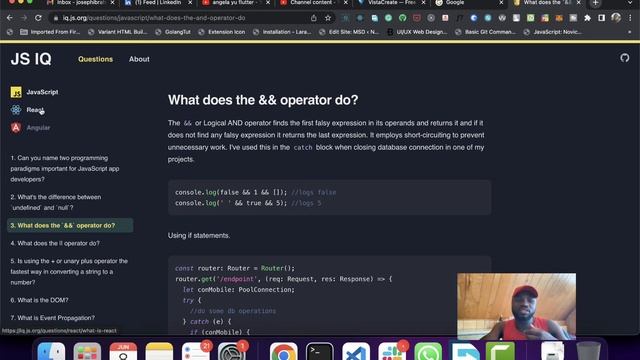Click the article heading about && operator
The image size is (640, 360).
pos(263,100)
